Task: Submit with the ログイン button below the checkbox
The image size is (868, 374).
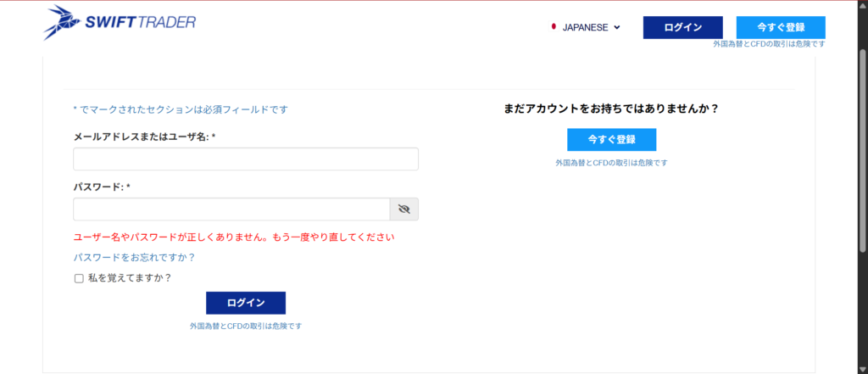Action: [x=245, y=303]
